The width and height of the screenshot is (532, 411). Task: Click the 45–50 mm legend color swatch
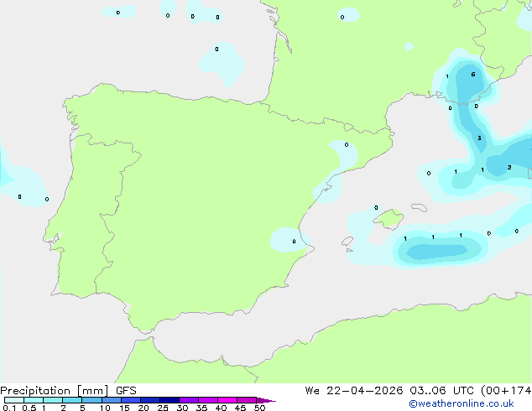[x=247, y=400]
